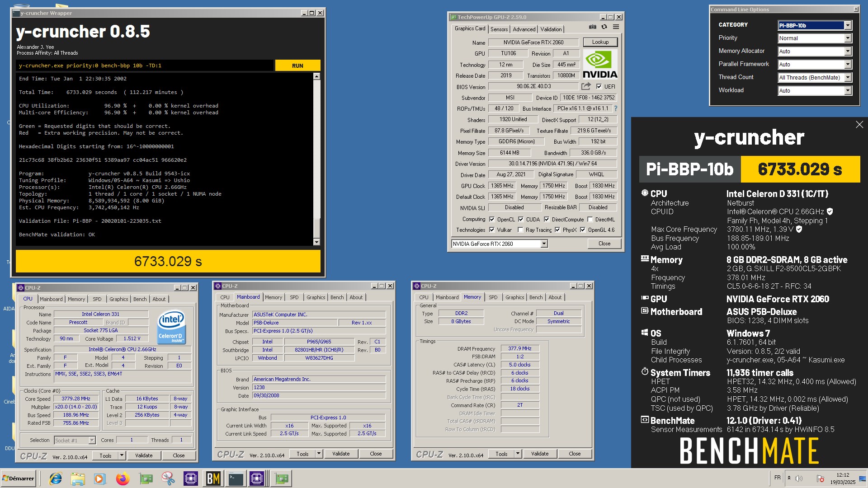
Task: Click the shield beside Intel® Celeron® CPU 2.66GHz
Action: click(x=830, y=211)
